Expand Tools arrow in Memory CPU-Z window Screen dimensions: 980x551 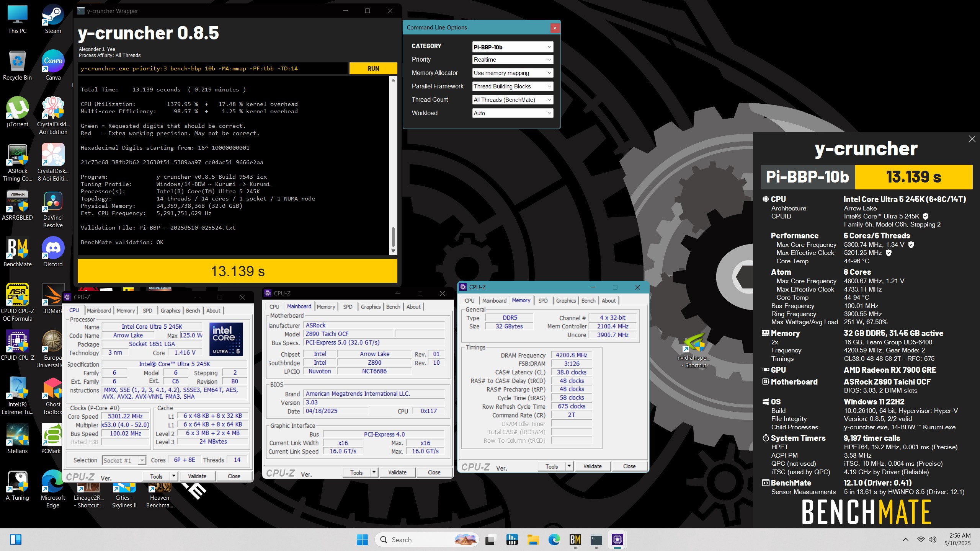569,466
